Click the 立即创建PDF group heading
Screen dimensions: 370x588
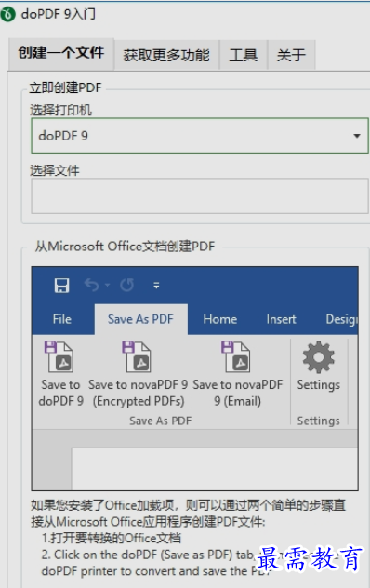pyautogui.click(x=66, y=87)
